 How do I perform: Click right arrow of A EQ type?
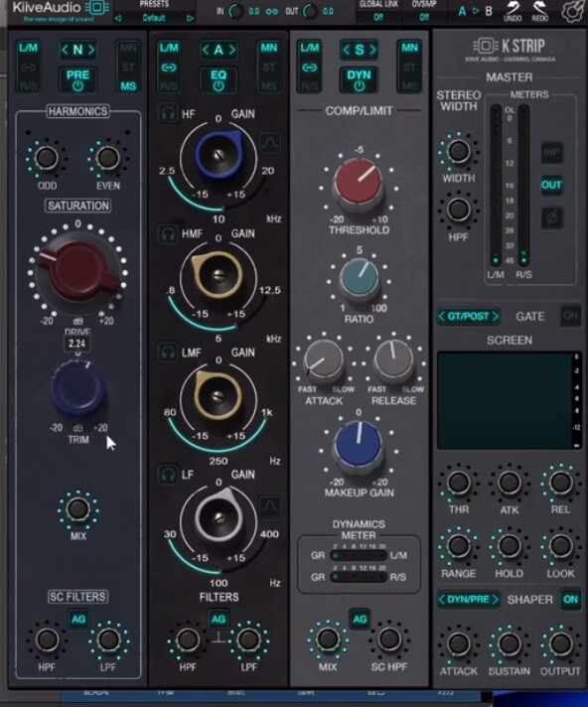[232, 50]
